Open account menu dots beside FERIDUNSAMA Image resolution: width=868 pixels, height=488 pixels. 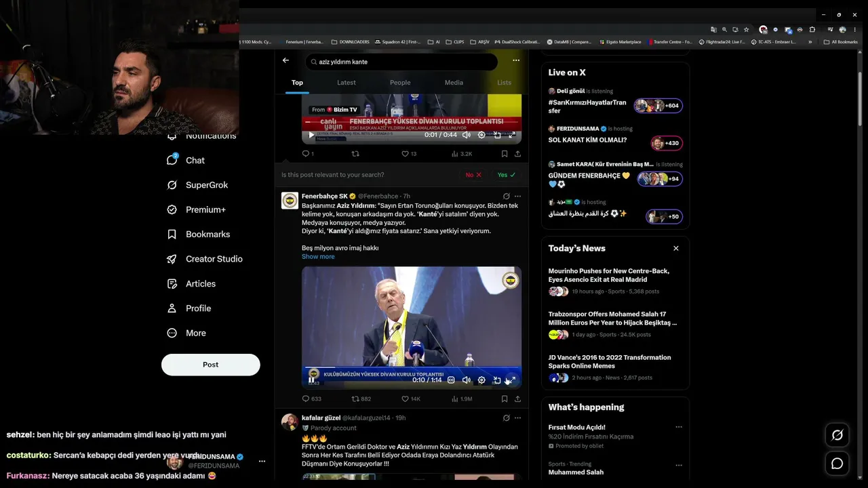pos(262,462)
